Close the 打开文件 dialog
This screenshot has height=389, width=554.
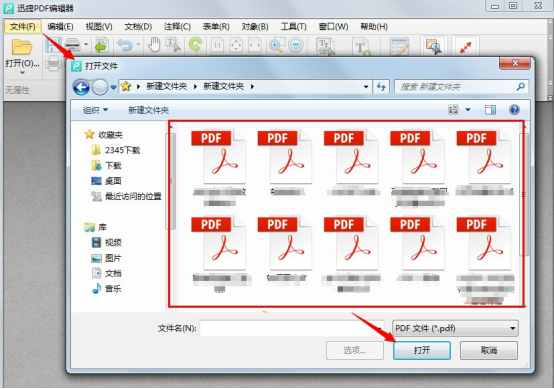[x=515, y=63]
